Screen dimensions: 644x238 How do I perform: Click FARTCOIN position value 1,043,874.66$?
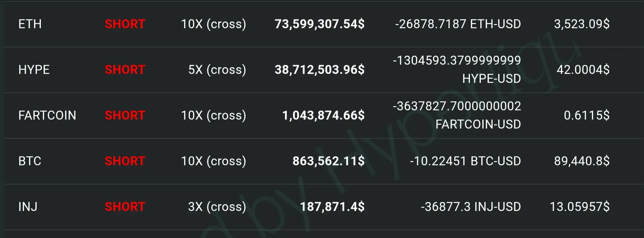[323, 115]
